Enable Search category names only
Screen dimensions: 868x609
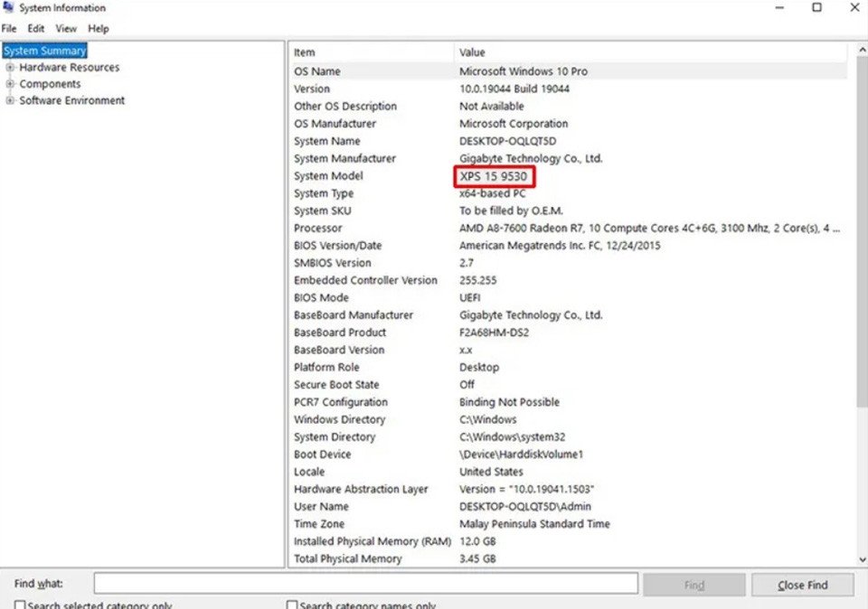pyautogui.click(x=291, y=604)
